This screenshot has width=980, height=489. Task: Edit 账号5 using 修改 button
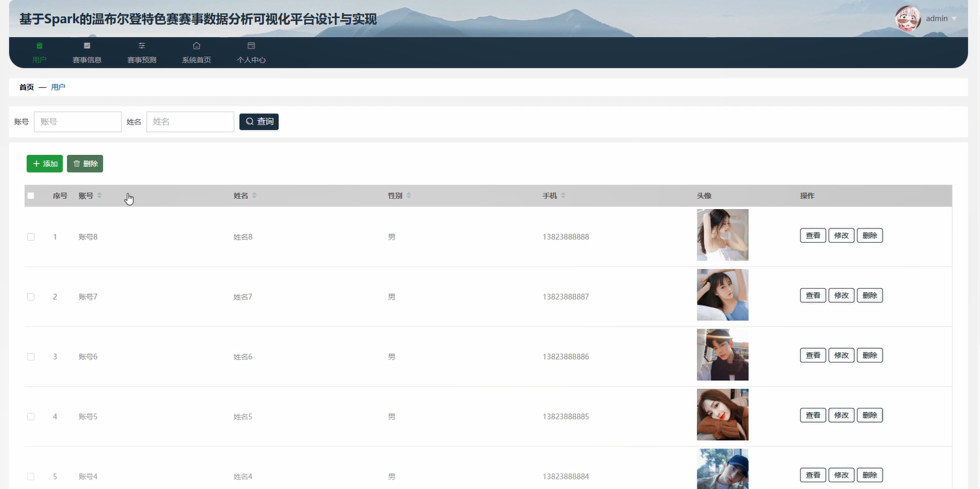(841, 415)
